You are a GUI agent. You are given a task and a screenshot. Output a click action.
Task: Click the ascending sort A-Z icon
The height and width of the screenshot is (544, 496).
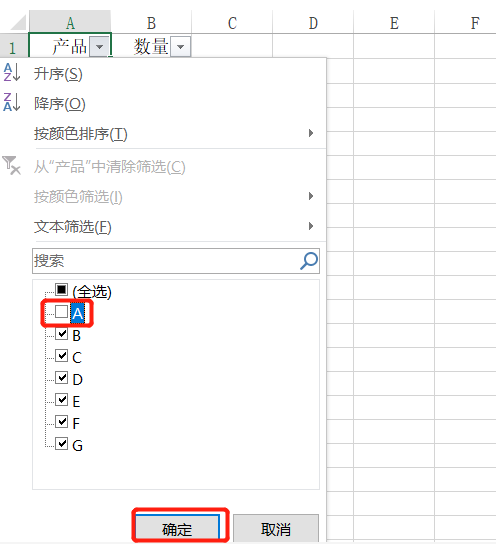point(12,72)
